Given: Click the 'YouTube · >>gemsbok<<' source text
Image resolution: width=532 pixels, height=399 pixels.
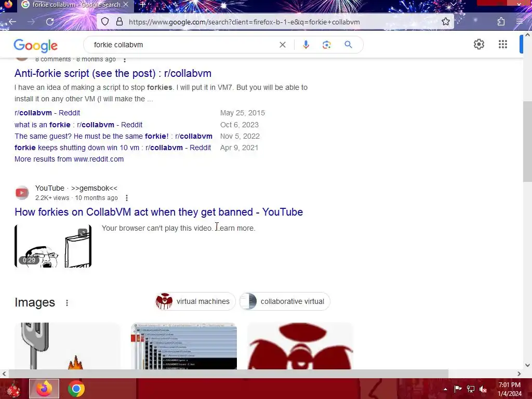Looking at the screenshot, I should click(76, 188).
